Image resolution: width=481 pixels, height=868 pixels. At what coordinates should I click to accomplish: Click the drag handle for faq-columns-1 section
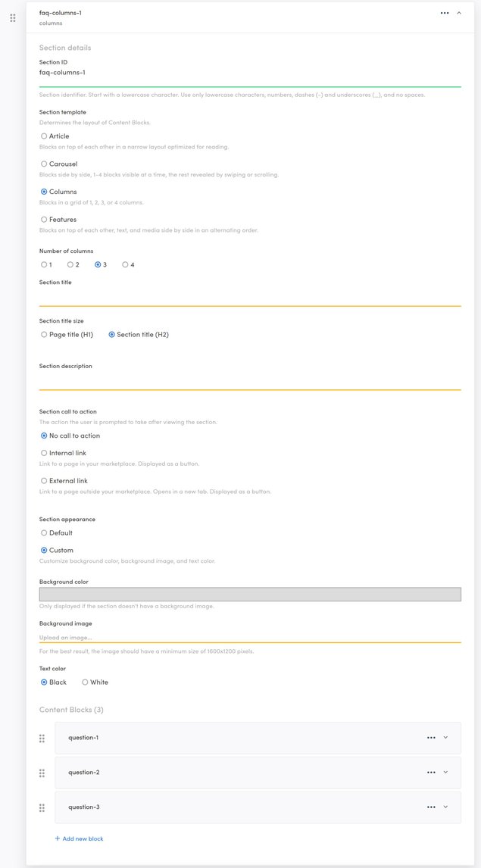pos(12,17)
